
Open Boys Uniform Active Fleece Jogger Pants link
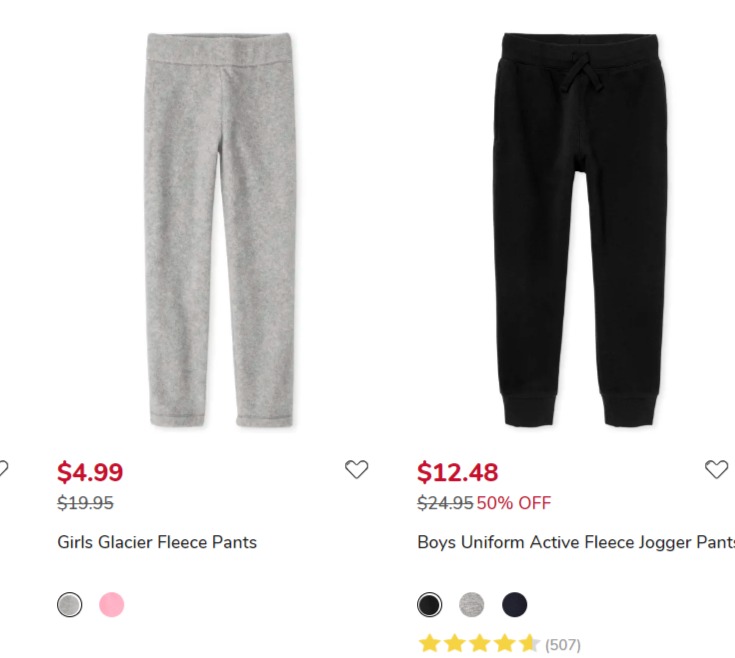[576, 542]
